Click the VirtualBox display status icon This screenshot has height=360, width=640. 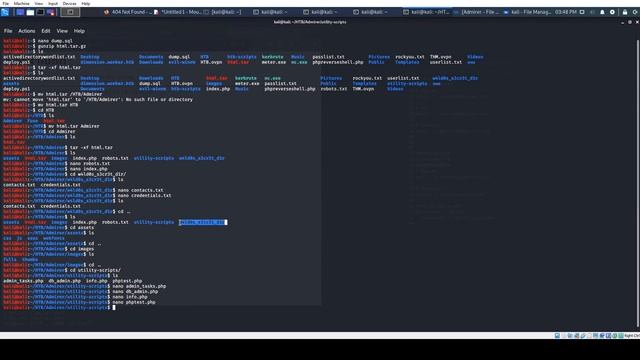[595, 336]
